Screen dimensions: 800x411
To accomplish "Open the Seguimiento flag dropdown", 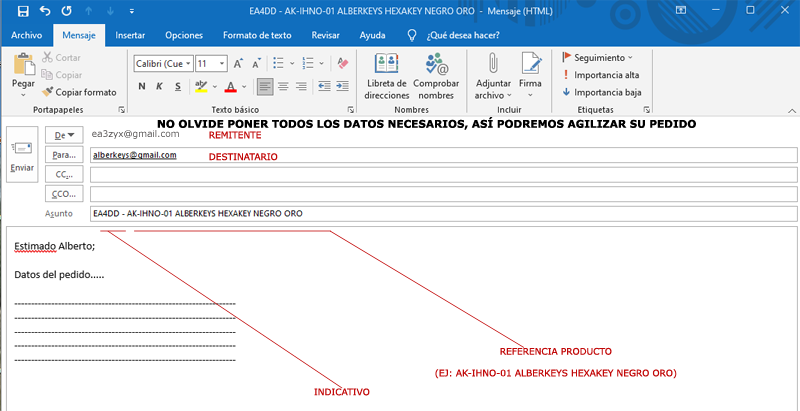I will pos(597,58).
